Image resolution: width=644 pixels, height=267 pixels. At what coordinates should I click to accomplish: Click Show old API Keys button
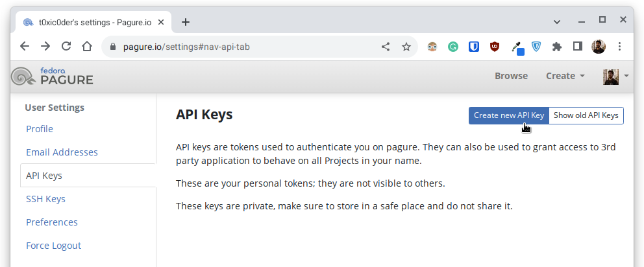(x=586, y=115)
